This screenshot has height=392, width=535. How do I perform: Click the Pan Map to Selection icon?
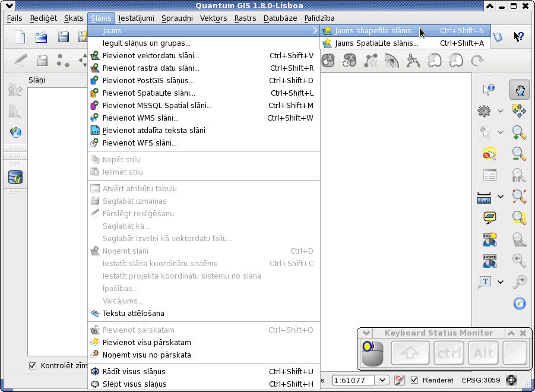[519, 111]
